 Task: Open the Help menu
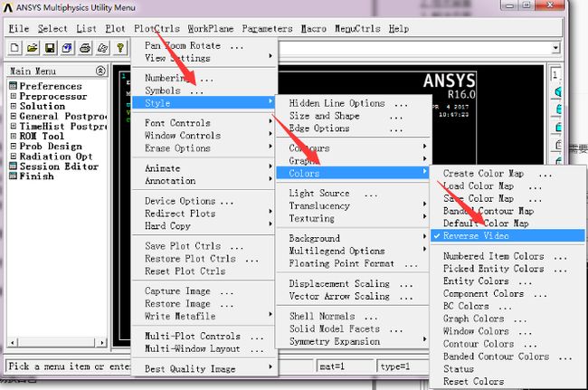coord(399,28)
